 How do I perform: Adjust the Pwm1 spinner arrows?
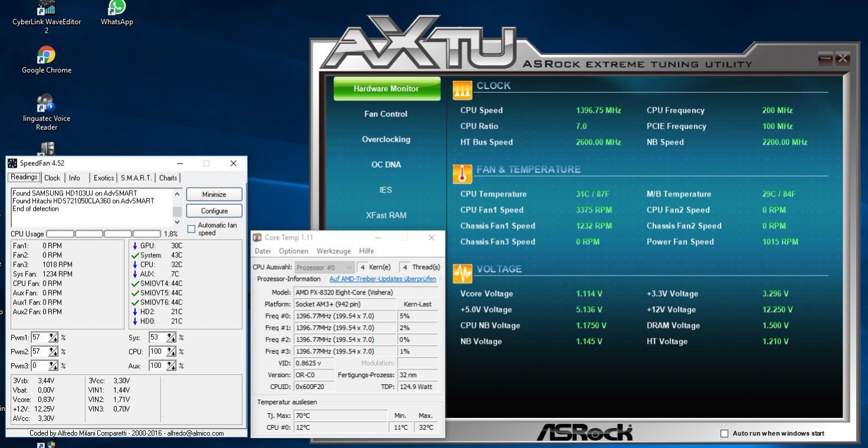tap(54, 338)
